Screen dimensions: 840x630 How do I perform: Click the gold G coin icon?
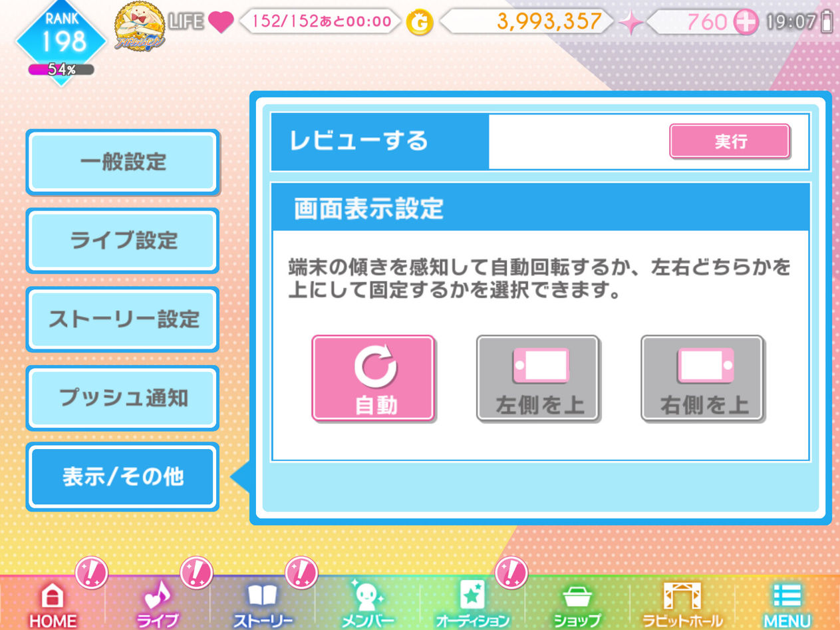tap(420, 23)
